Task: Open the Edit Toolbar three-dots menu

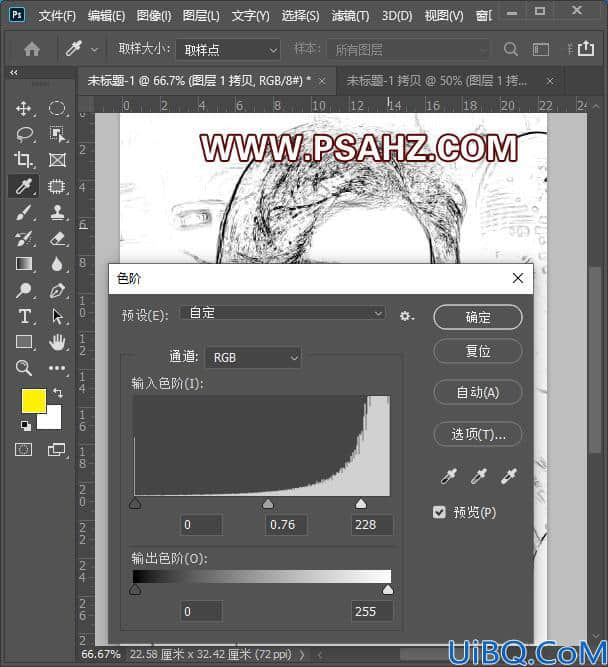Action: 57,368
